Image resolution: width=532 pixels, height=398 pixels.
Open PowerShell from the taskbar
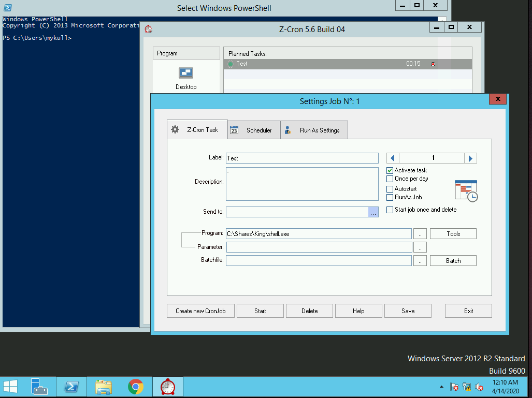71,387
